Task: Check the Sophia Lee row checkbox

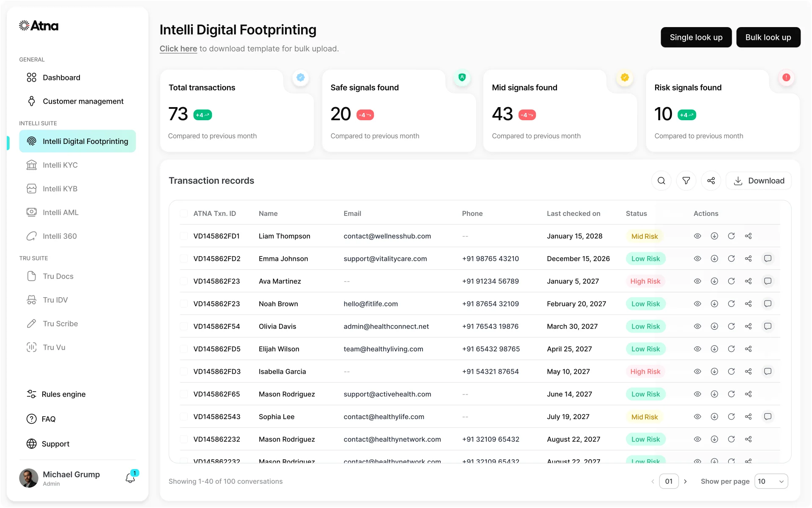Action: [184, 417]
